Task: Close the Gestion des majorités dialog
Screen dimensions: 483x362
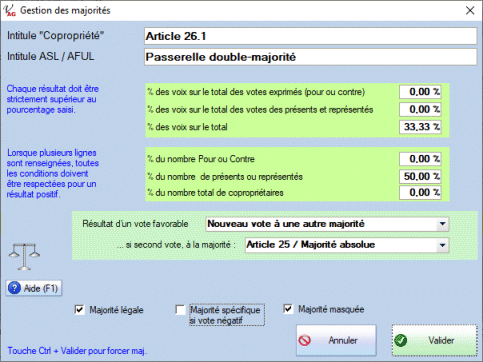Action: [x=470, y=11]
